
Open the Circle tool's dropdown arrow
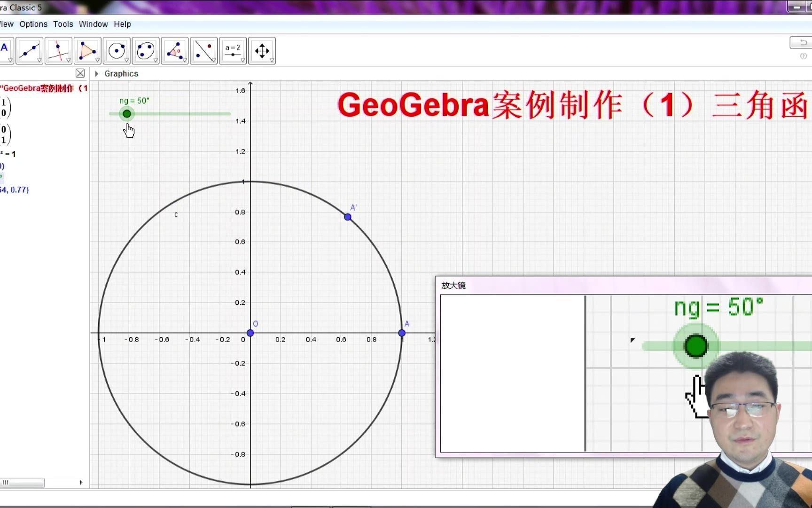click(127, 60)
